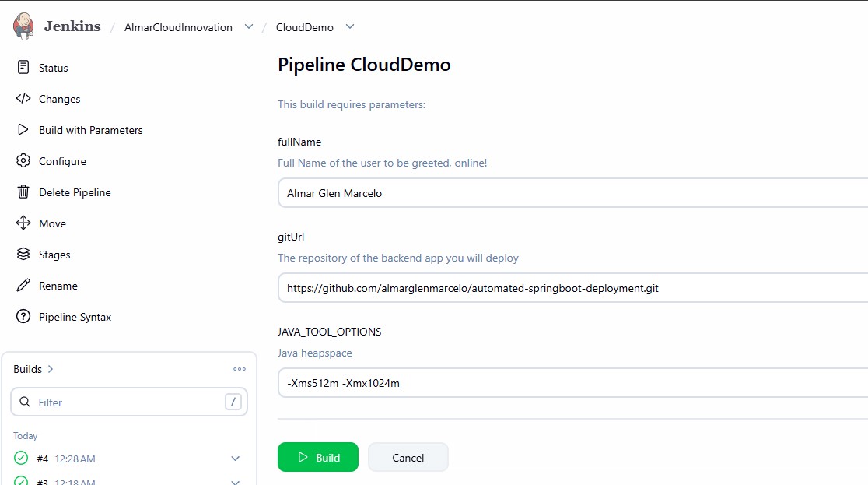
Task: Click the Delete Pipeline trash icon
Action: [x=24, y=192]
